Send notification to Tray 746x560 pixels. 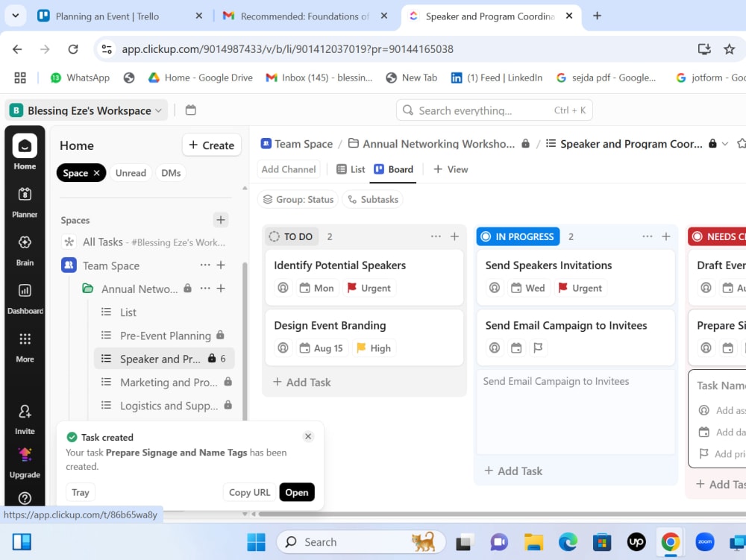coord(81,492)
